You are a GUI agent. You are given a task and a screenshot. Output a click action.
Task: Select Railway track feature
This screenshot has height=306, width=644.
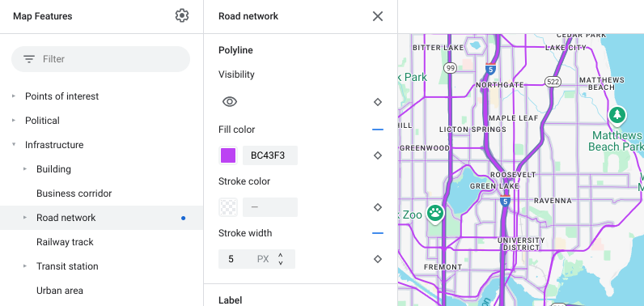coord(65,242)
